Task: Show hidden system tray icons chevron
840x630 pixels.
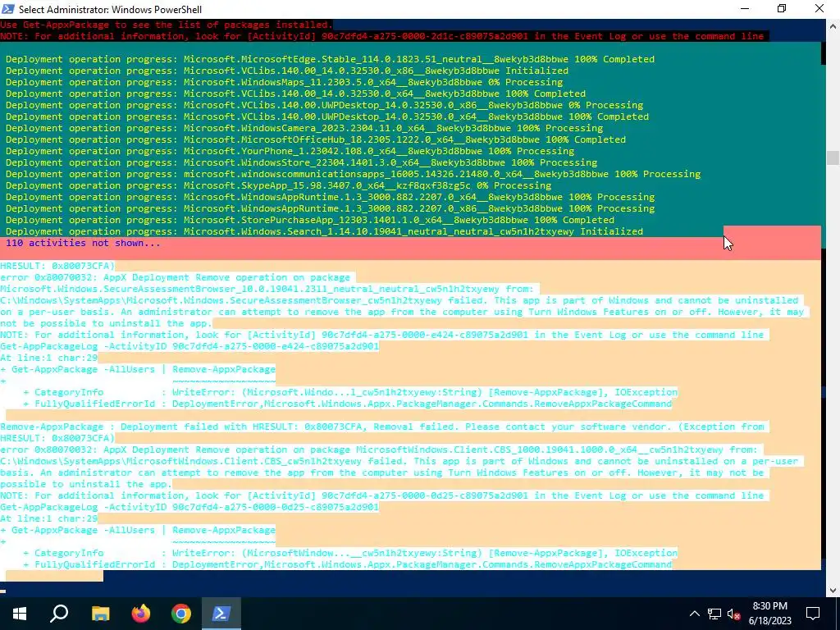Action: 694,614
